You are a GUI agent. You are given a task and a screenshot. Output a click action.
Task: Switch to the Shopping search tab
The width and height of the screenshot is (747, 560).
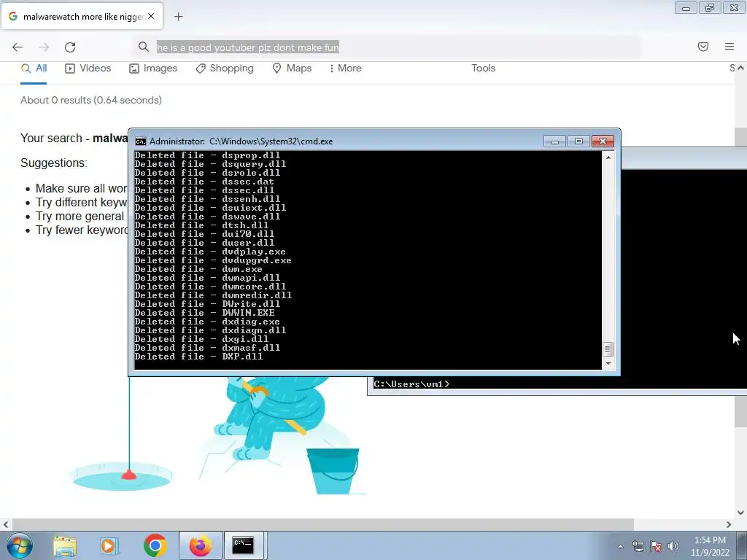[225, 69]
